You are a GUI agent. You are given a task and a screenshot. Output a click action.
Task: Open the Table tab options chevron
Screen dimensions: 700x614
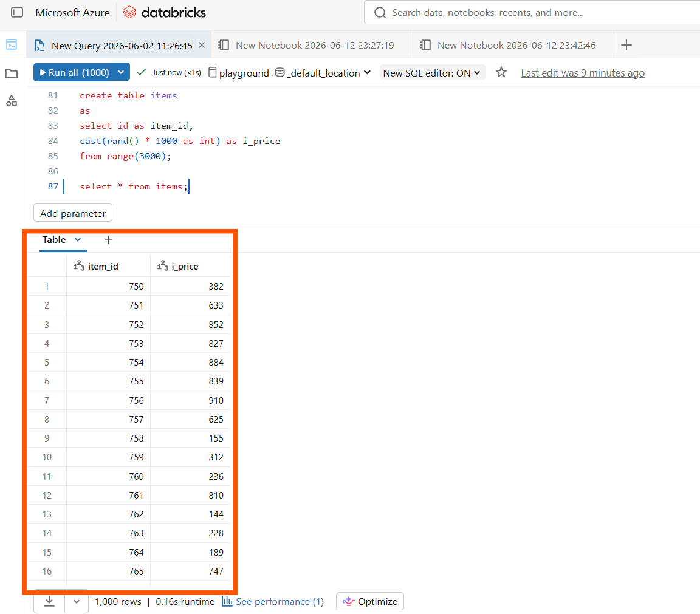click(x=78, y=240)
